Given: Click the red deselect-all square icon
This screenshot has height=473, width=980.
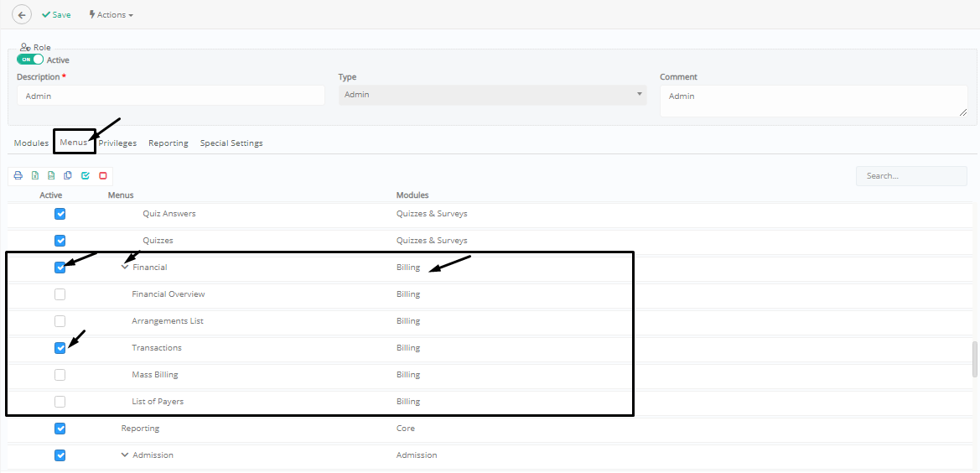Looking at the screenshot, I should pos(103,175).
